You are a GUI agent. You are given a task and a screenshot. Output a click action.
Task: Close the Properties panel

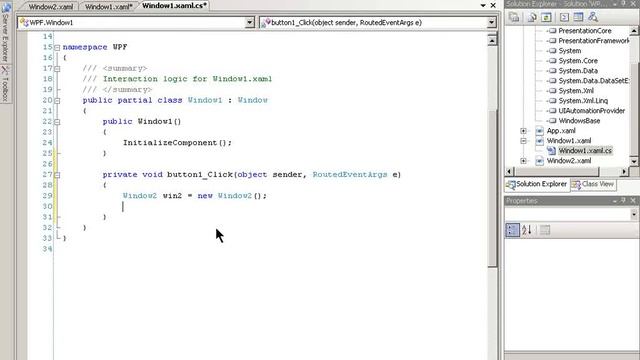coord(633,201)
